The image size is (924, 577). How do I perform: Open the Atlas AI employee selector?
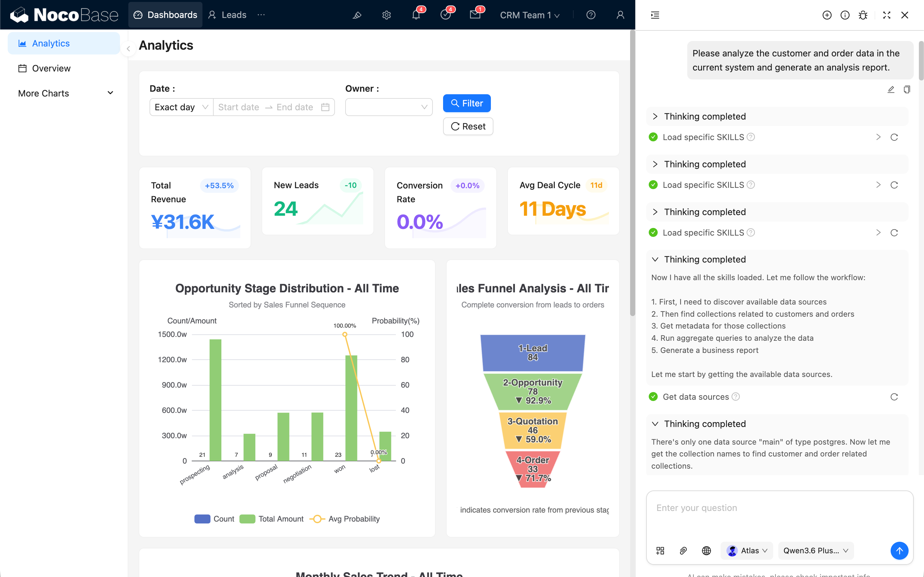(x=747, y=550)
